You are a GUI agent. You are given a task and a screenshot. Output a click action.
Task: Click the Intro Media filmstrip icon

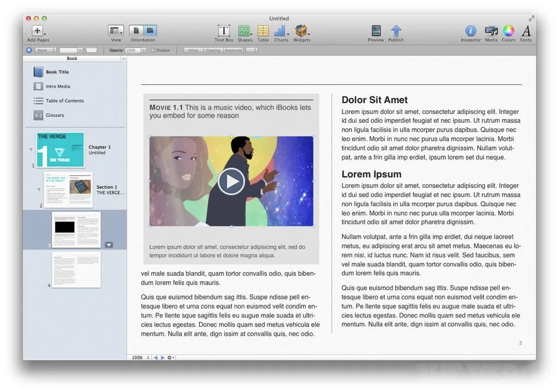38,86
